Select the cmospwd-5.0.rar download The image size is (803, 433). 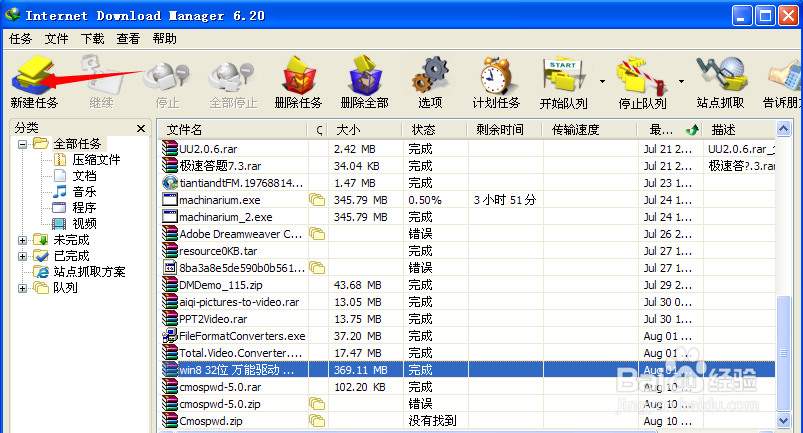click(467, 387)
